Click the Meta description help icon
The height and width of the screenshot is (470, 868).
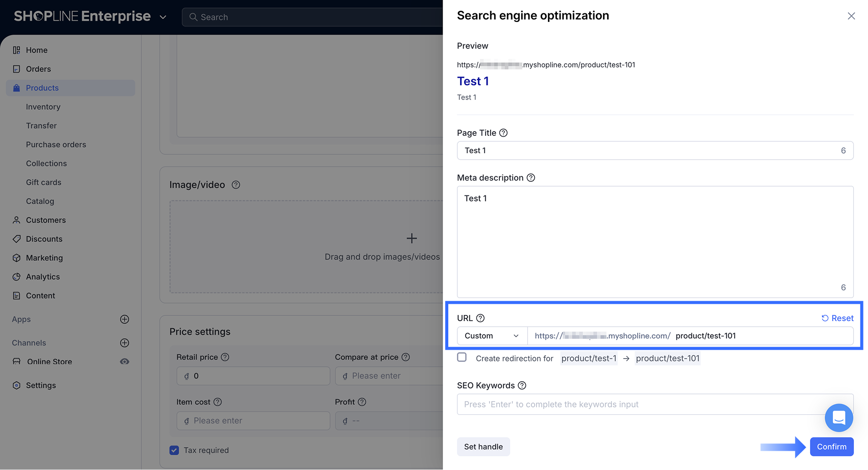coord(531,178)
